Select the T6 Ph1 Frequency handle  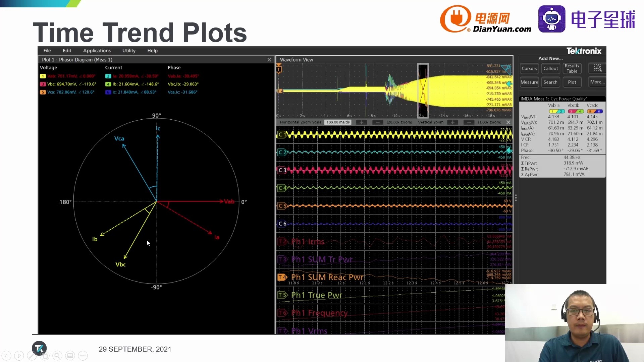coord(282,313)
